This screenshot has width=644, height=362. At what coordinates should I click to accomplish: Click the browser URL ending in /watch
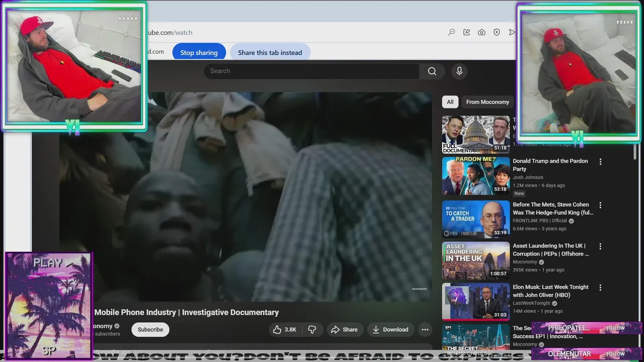pos(170,32)
